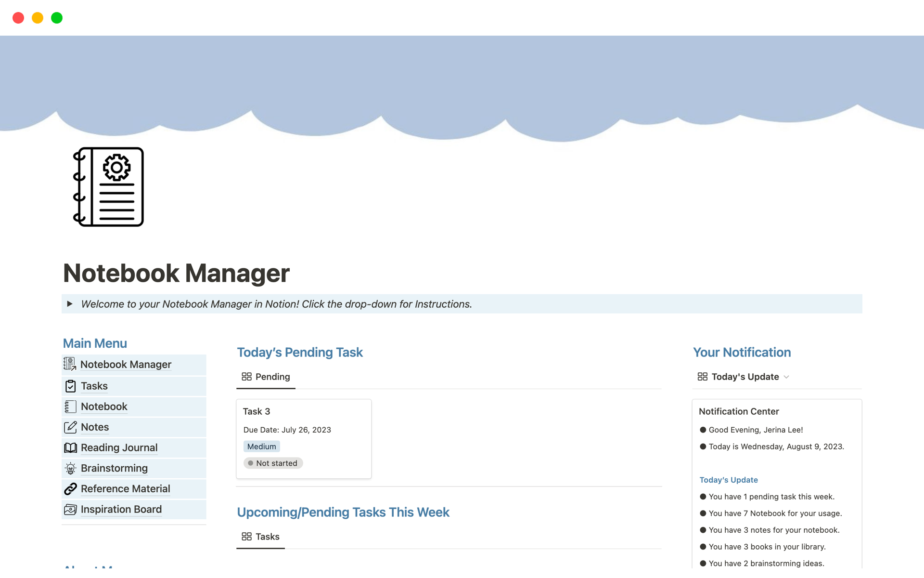Click the Notebook Manager menu icon
This screenshot has width=924, height=578.
pos(70,364)
